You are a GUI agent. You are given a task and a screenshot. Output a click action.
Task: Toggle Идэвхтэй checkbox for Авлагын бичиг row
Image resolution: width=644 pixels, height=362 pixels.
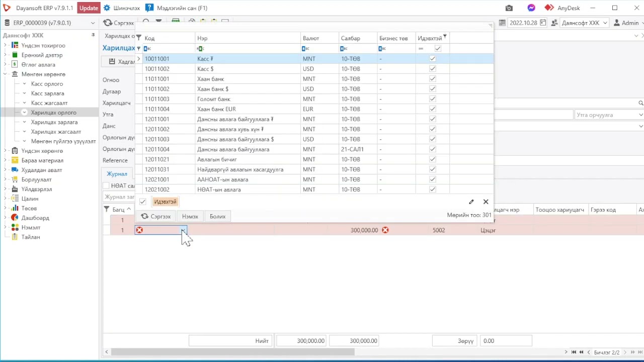[432, 159]
